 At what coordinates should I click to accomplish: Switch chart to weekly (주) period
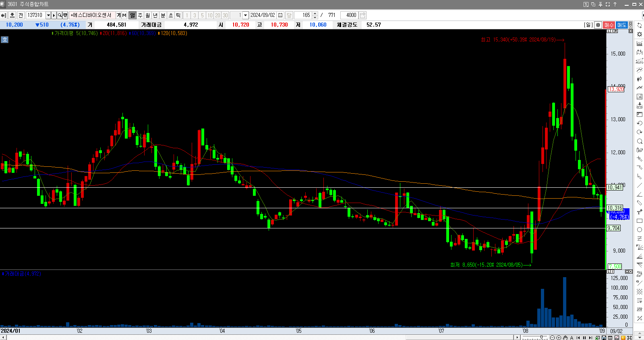point(140,15)
